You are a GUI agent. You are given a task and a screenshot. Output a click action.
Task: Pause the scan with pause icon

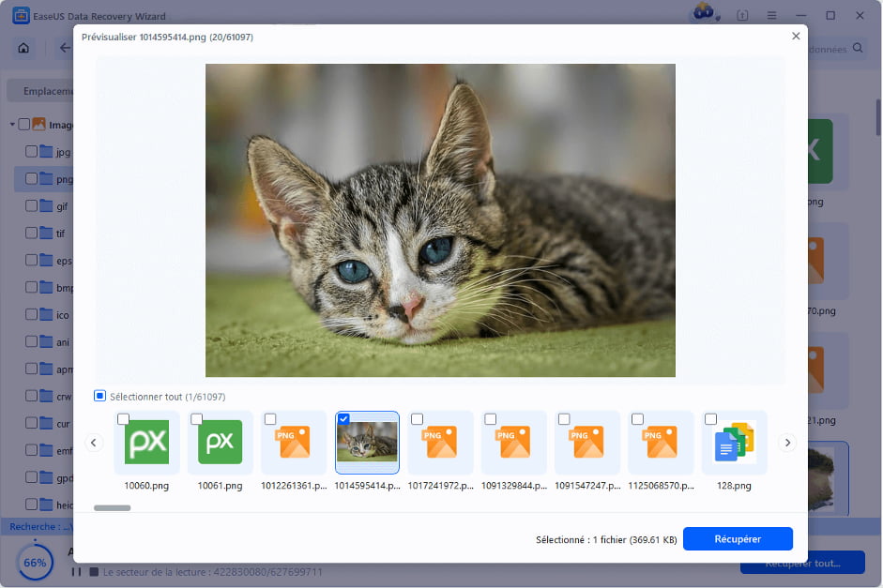(x=76, y=572)
